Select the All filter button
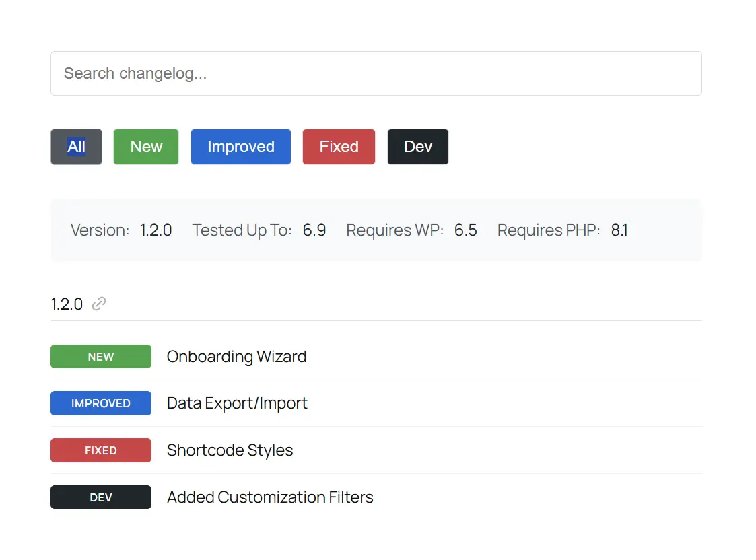 coord(76,147)
